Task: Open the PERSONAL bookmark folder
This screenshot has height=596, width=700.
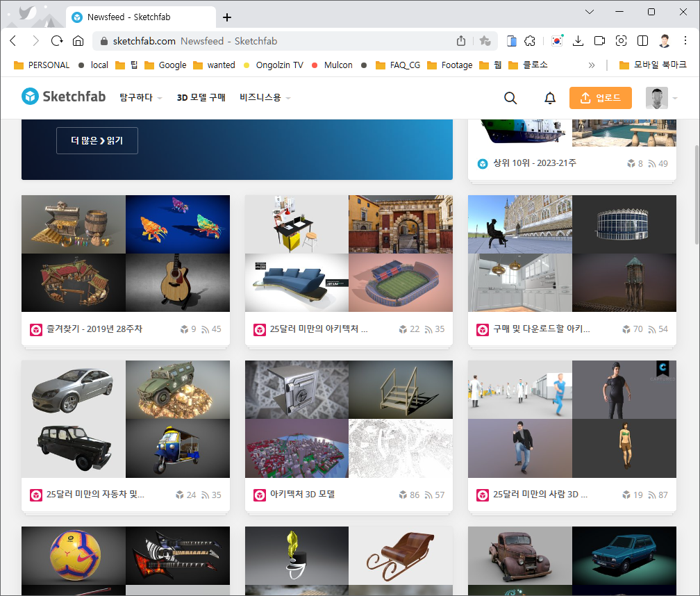Action: point(42,65)
